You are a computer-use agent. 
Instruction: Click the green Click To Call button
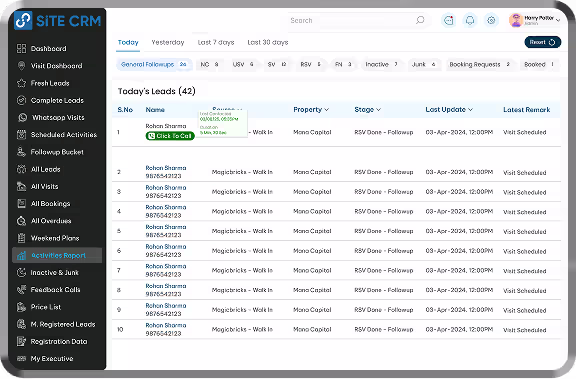[x=170, y=136]
